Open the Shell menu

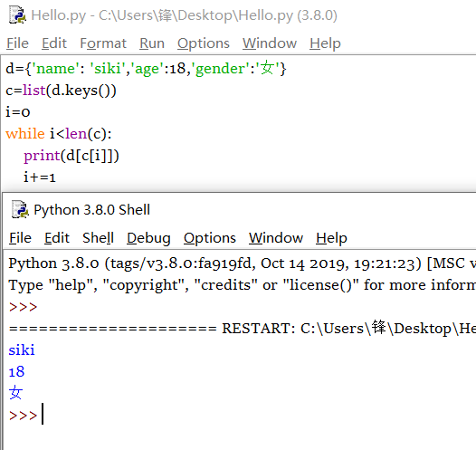coord(98,238)
